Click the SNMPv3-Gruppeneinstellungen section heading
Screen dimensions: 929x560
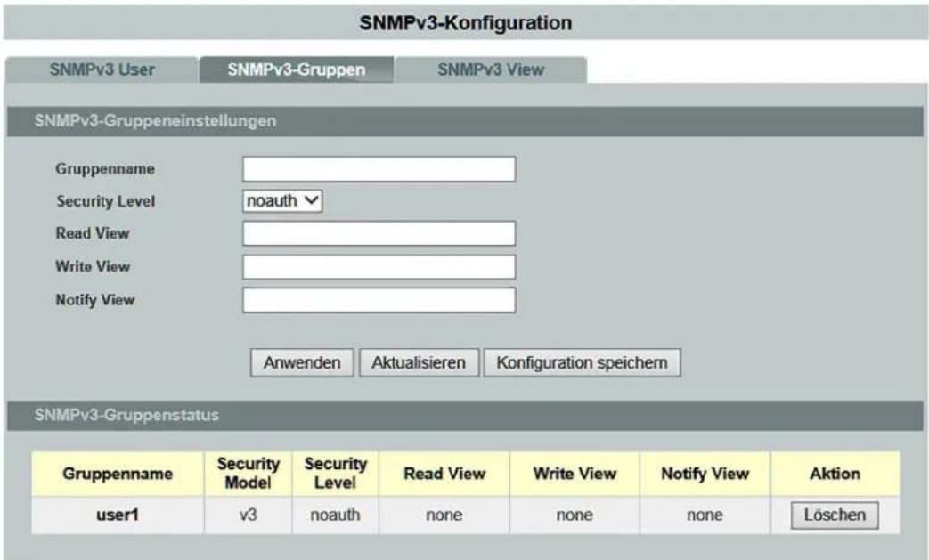(x=155, y=121)
